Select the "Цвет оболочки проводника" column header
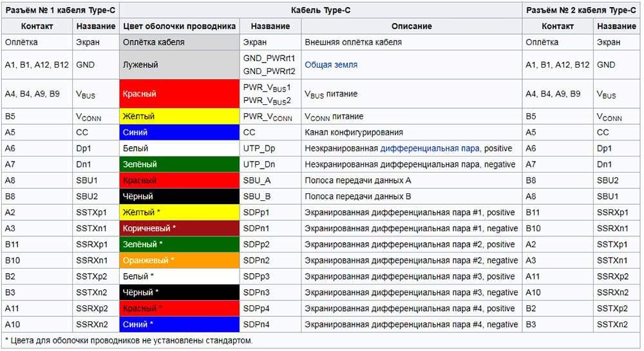The width and height of the screenshot is (644, 351). tap(179, 26)
